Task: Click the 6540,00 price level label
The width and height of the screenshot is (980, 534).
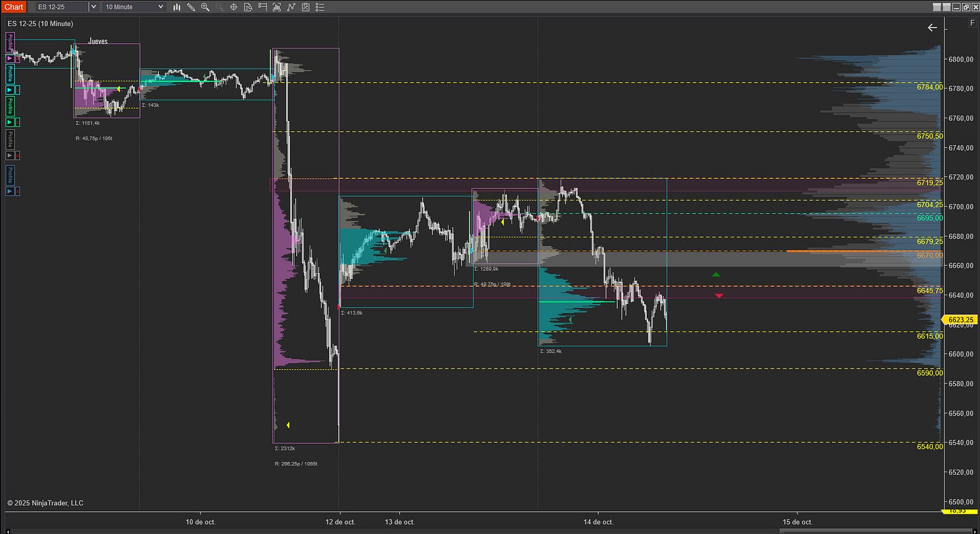Action: (x=930, y=446)
